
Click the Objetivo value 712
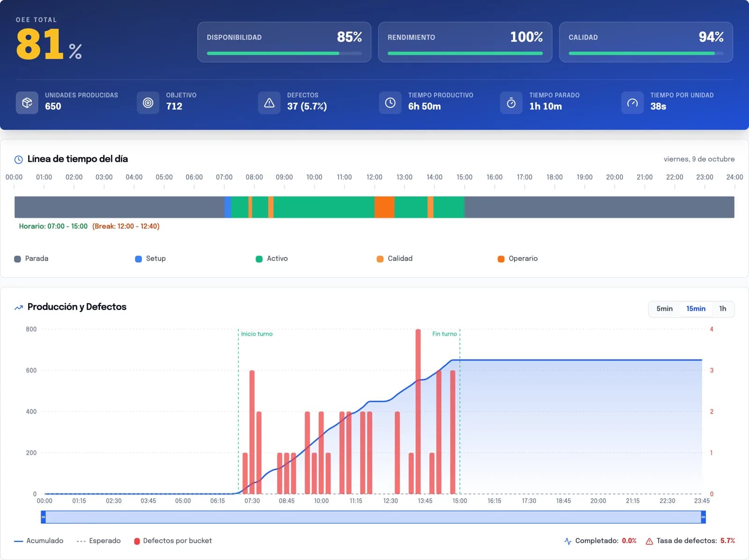pyautogui.click(x=174, y=106)
